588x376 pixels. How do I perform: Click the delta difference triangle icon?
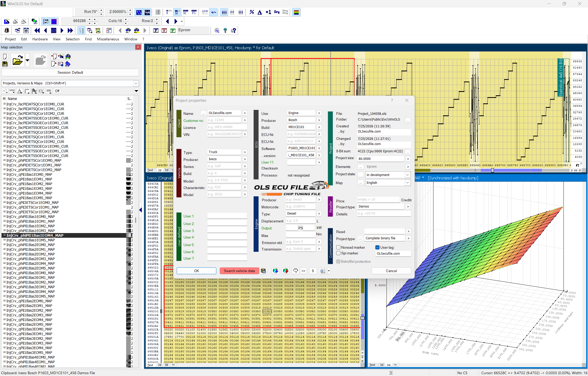[x=260, y=12]
